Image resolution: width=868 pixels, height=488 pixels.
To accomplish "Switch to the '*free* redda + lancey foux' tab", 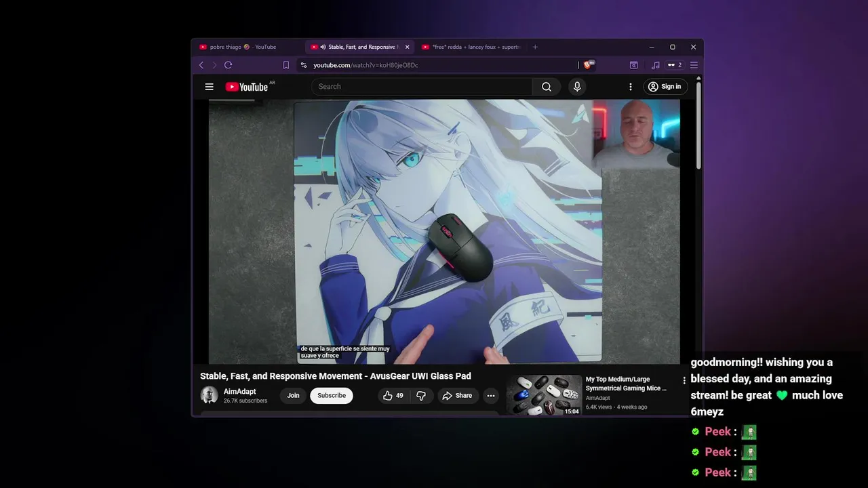I will pos(471,47).
